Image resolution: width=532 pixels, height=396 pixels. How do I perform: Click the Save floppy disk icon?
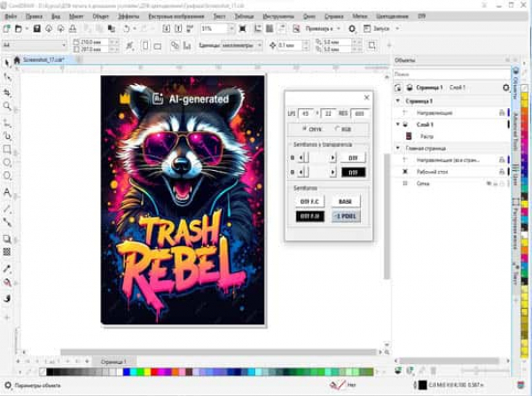pos(37,29)
